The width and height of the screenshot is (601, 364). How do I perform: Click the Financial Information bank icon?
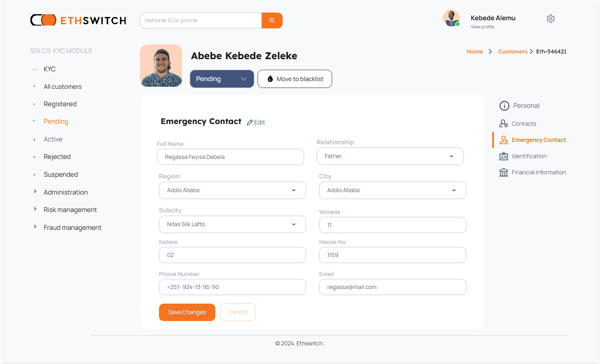click(504, 173)
